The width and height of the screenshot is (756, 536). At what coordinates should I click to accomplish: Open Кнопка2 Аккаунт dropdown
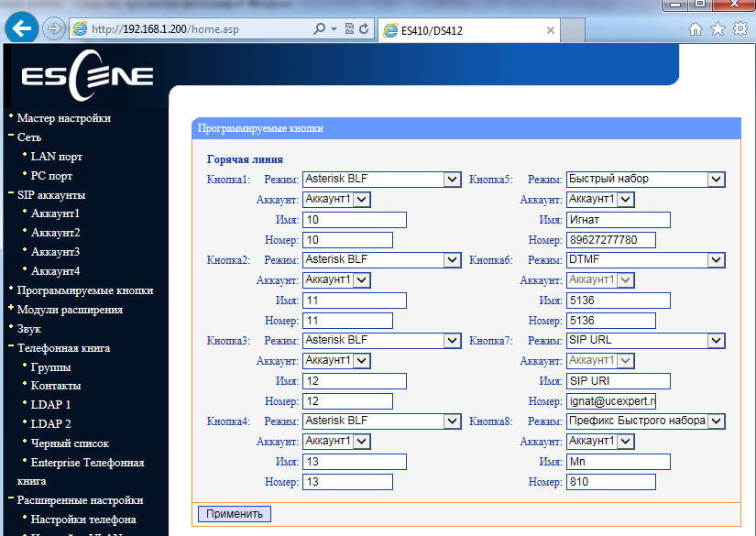[336, 279]
